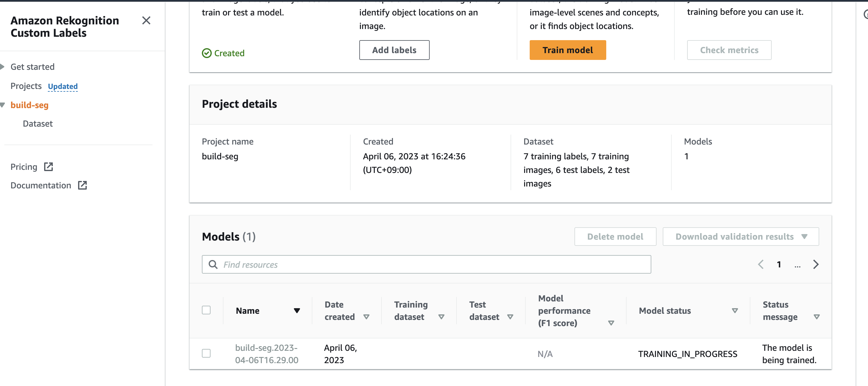Go to next models page arrow

[x=816, y=264]
